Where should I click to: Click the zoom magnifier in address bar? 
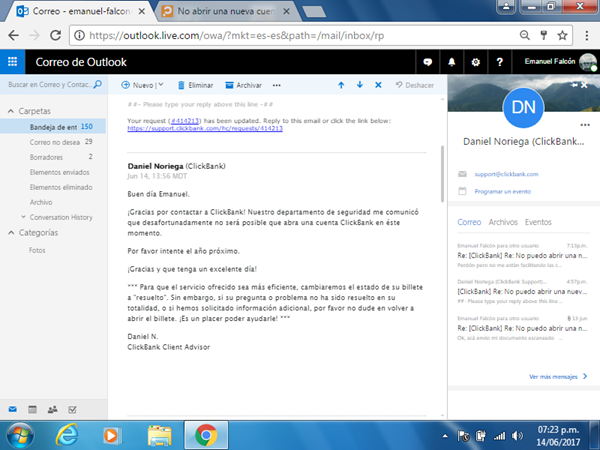click(525, 36)
